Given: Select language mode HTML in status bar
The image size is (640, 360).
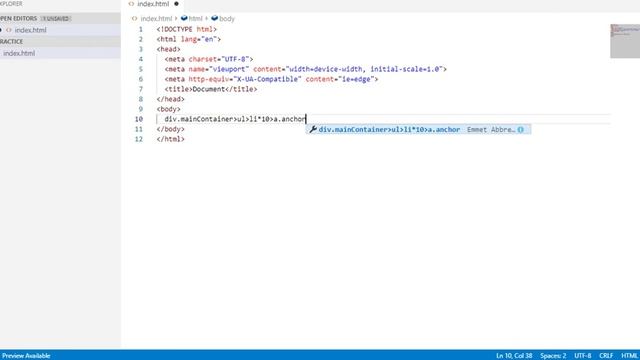Looking at the screenshot, I should point(629,356).
